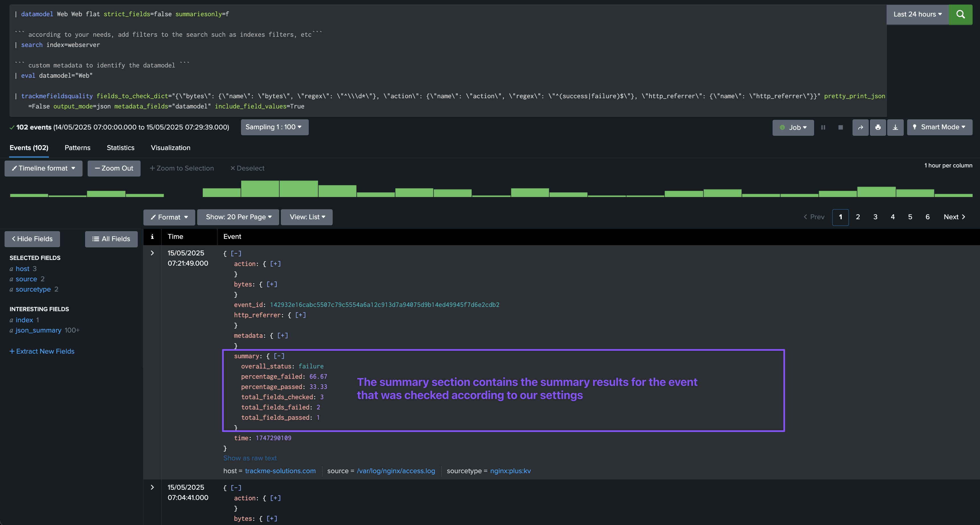Click the print results icon
The image size is (980, 525).
tap(878, 128)
